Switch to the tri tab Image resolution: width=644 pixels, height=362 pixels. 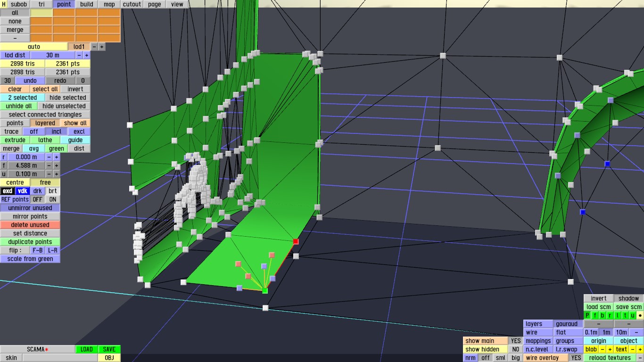coord(41,4)
